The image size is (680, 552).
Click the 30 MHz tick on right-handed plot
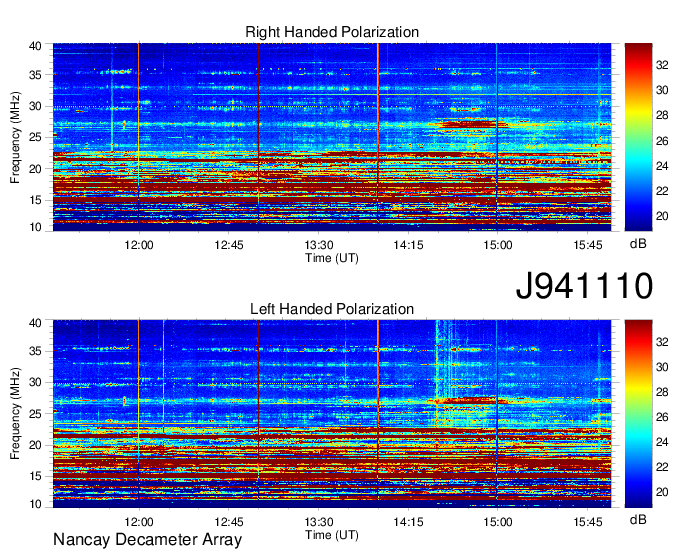(x=35, y=106)
